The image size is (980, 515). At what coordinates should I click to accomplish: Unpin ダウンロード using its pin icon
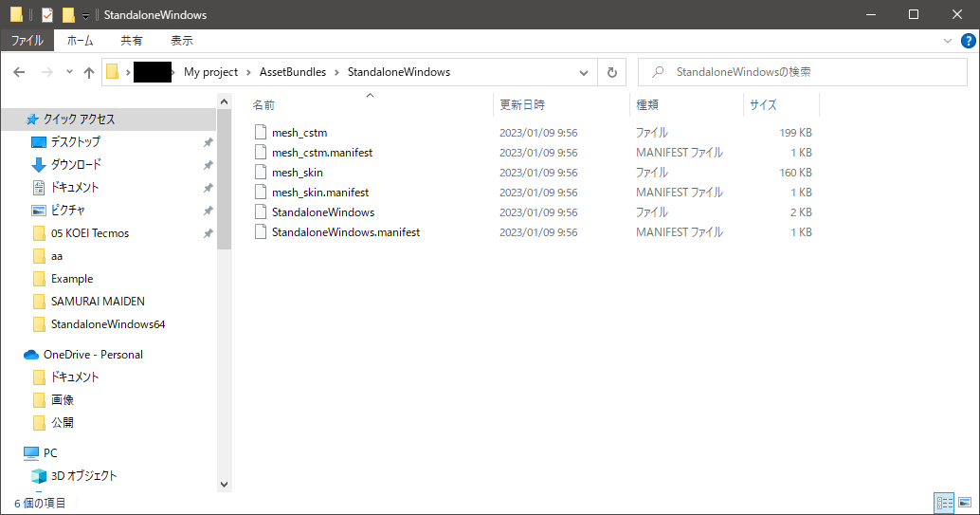(209, 165)
